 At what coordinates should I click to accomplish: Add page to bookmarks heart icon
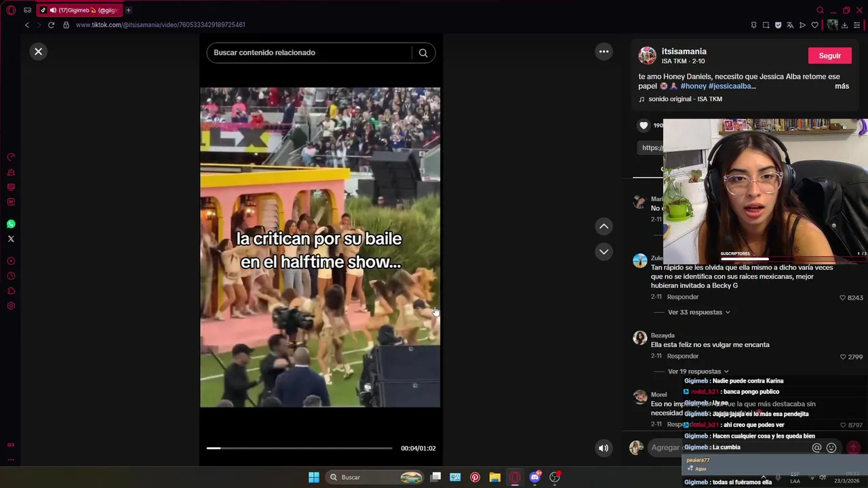(814, 25)
